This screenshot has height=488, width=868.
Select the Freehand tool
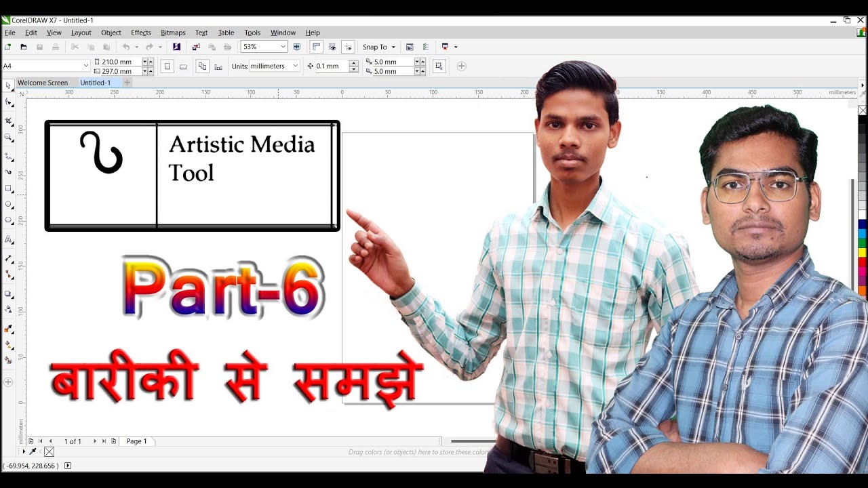tap(8, 156)
